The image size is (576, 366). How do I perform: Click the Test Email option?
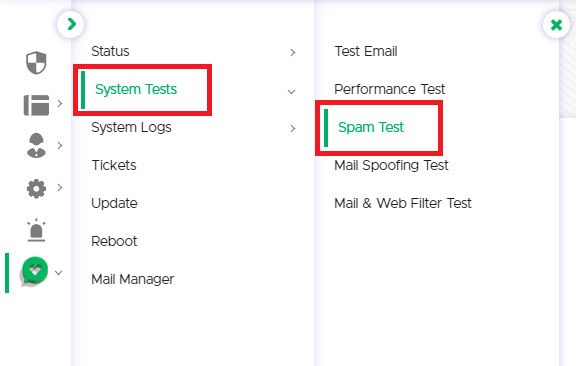366,51
